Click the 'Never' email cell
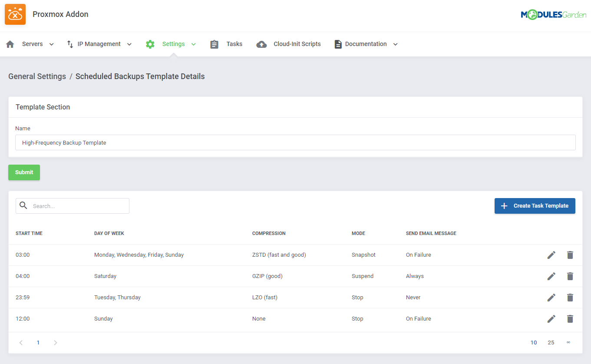Viewport: 591px width, 364px height. [413, 298]
